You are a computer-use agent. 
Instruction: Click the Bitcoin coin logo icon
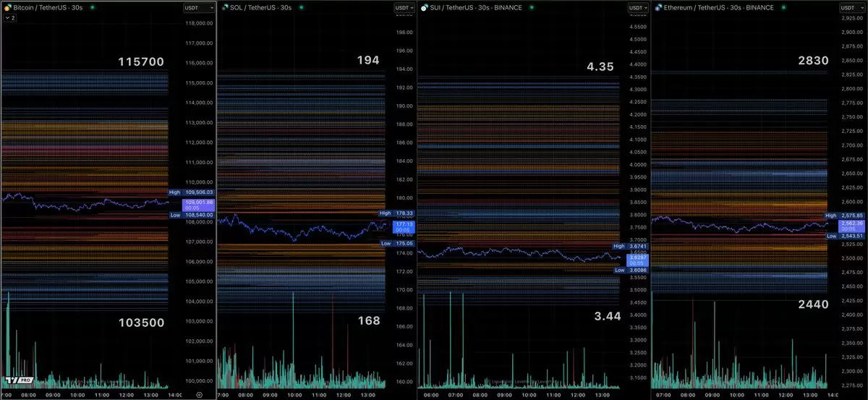pos(8,7)
